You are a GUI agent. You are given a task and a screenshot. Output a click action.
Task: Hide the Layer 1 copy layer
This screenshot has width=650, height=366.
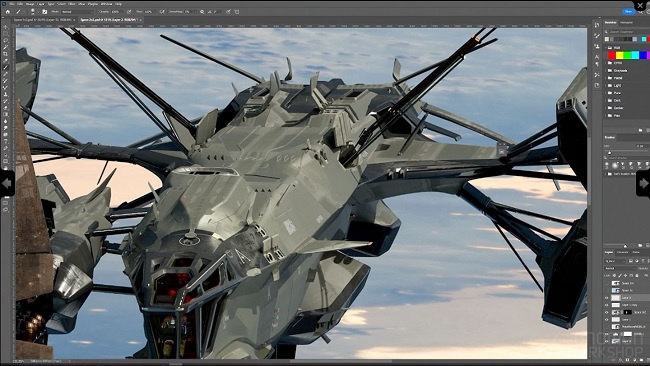(606, 305)
